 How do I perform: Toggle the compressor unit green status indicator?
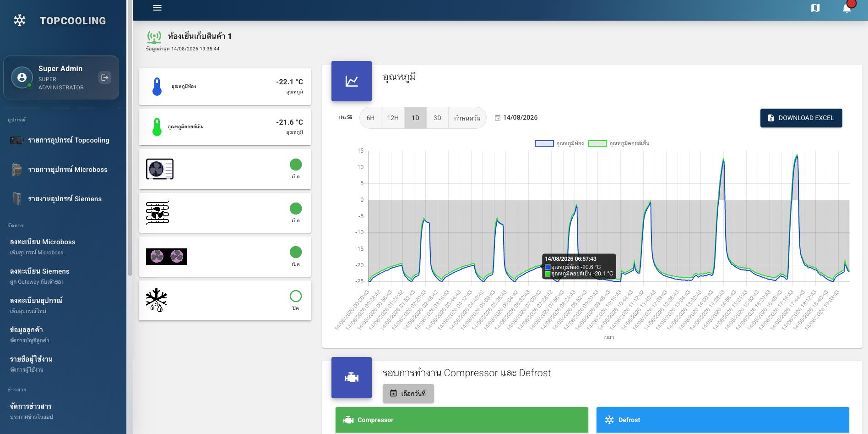click(296, 165)
